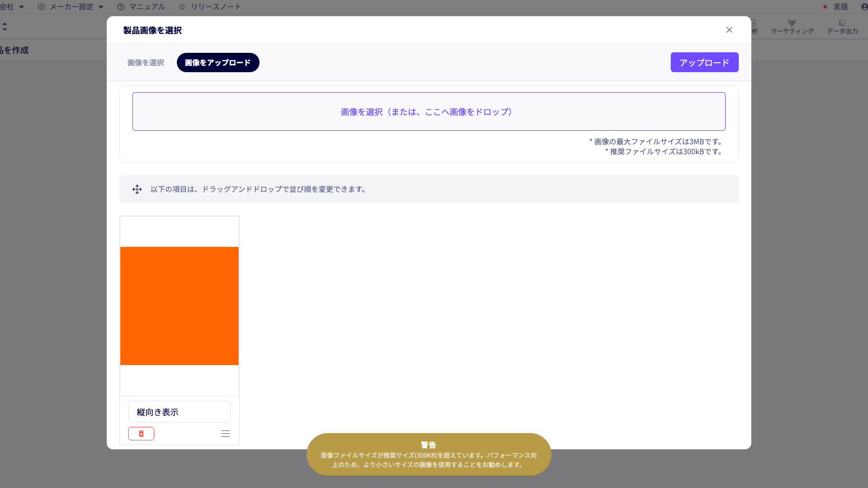Click the 言語 language selector
The image size is (868, 488).
[836, 7]
